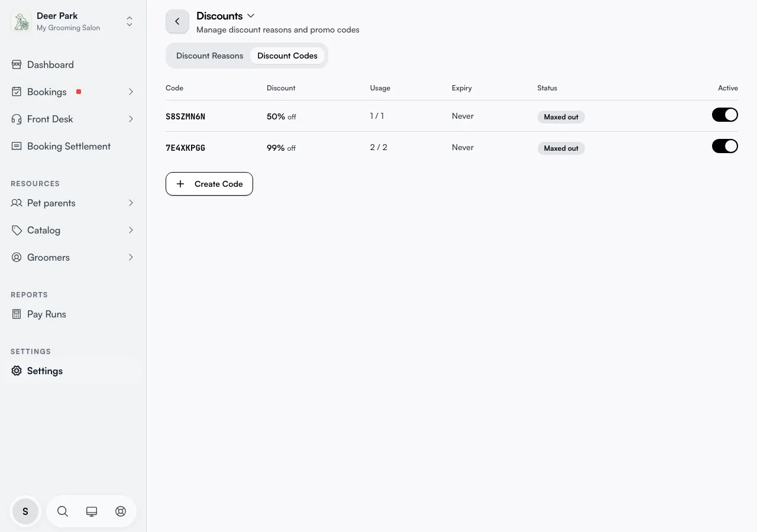Click the Active column header
Image resolution: width=757 pixels, height=532 pixels.
click(x=728, y=88)
